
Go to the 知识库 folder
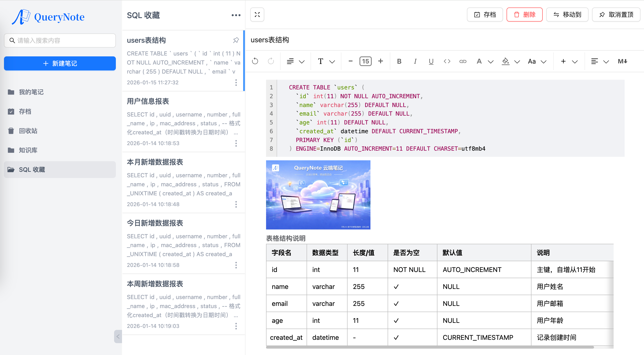[x=28, y=150]
